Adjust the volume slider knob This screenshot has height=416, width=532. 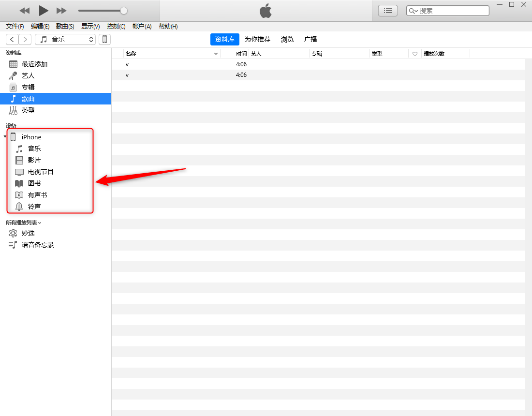pos(124,11)
